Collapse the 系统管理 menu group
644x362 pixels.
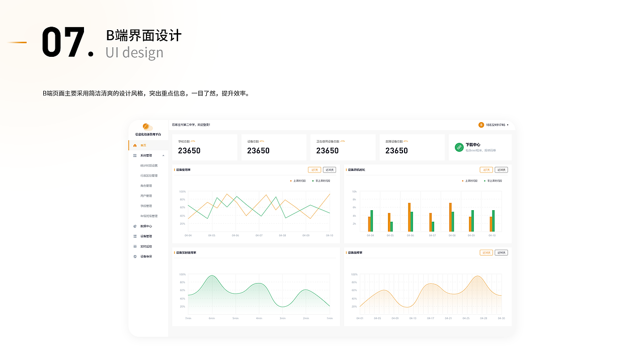click(164, 155)
